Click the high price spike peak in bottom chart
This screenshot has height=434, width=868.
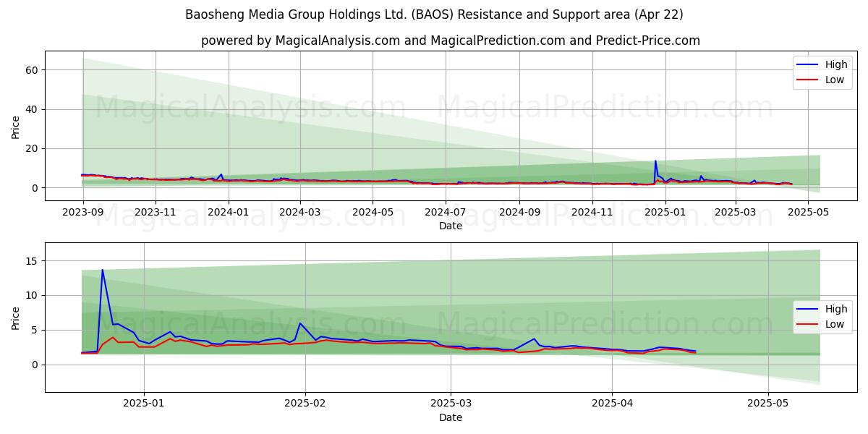coord(102,270)
